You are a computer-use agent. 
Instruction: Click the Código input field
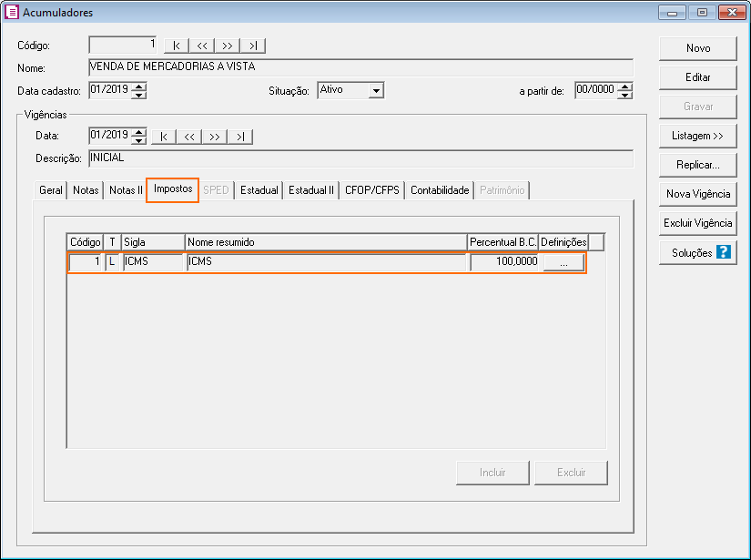(x=123, y=45)
